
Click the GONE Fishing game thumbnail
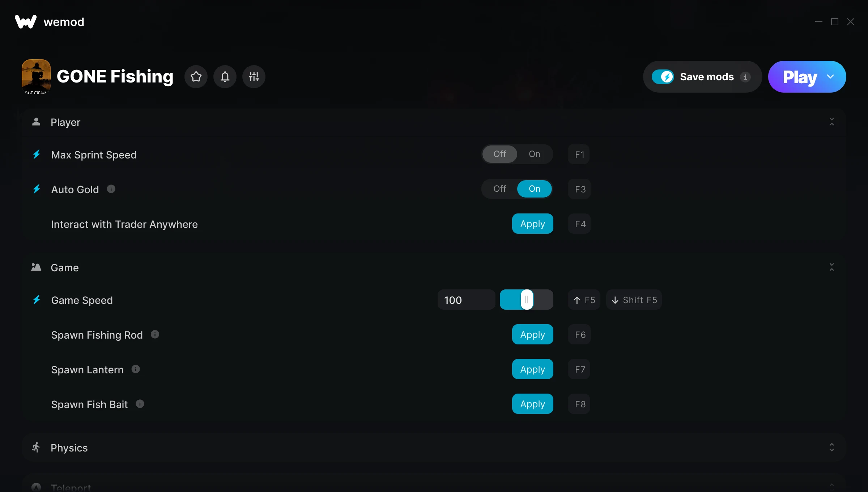pyautogui.click(x=36, y=77)
